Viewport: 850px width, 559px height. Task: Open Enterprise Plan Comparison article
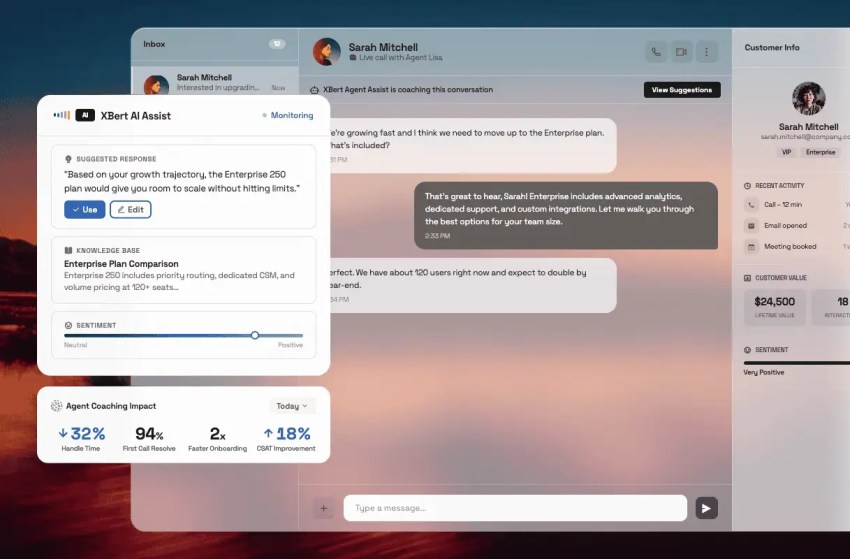tap(121, 264)
